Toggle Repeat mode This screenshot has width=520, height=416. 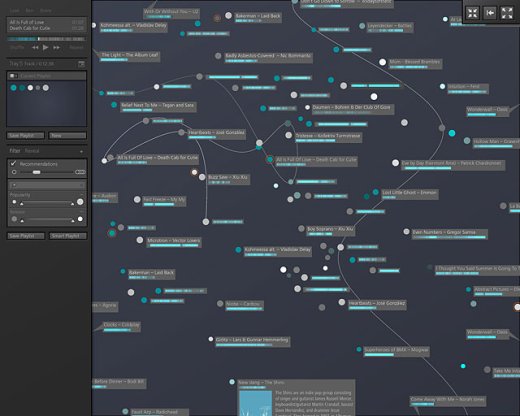tap(76, 48)
